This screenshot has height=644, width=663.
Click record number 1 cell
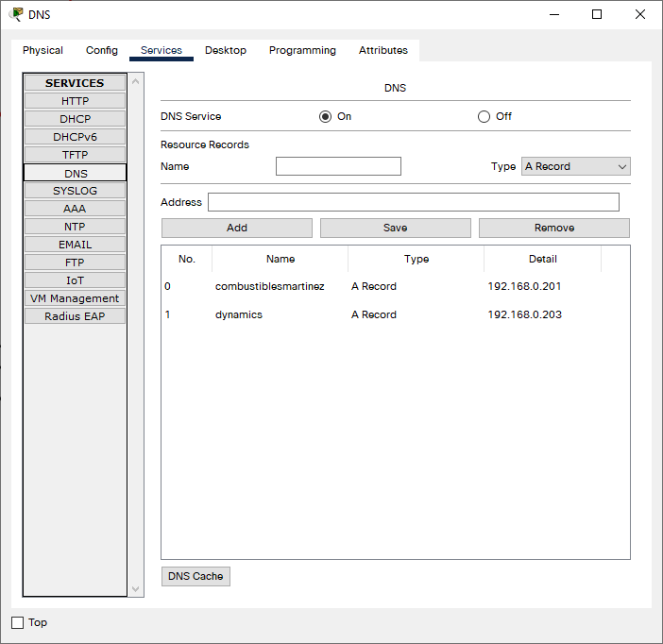tap(167, 315)
